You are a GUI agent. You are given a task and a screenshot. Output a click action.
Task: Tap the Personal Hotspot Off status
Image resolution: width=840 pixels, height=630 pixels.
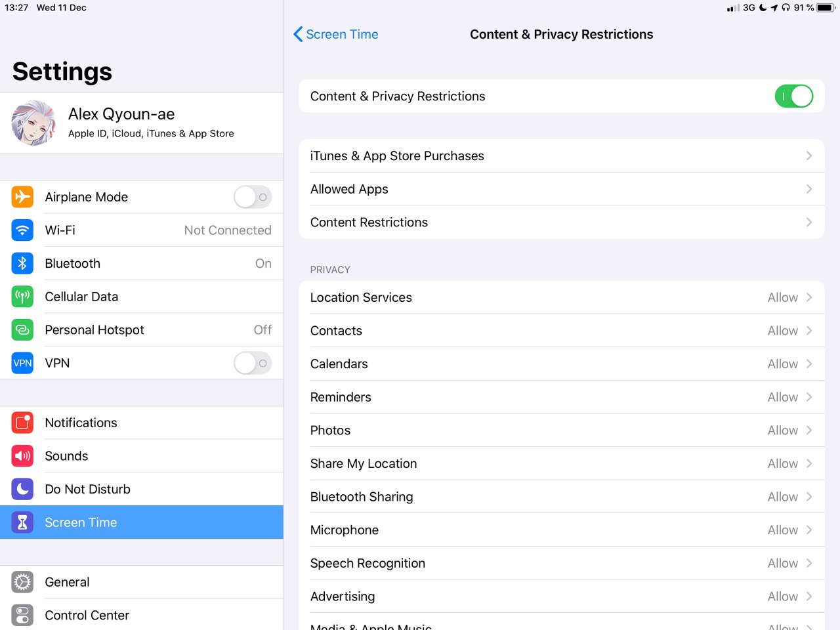[x=262, y=329]
